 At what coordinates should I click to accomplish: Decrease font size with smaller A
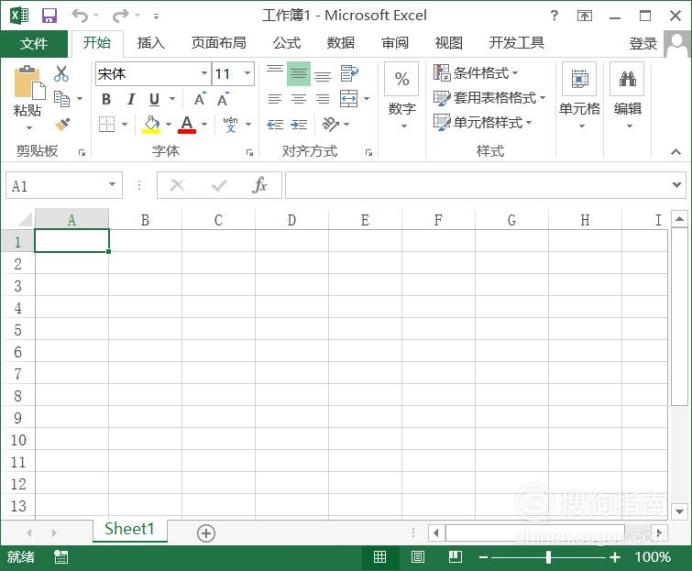click(223, 99)
